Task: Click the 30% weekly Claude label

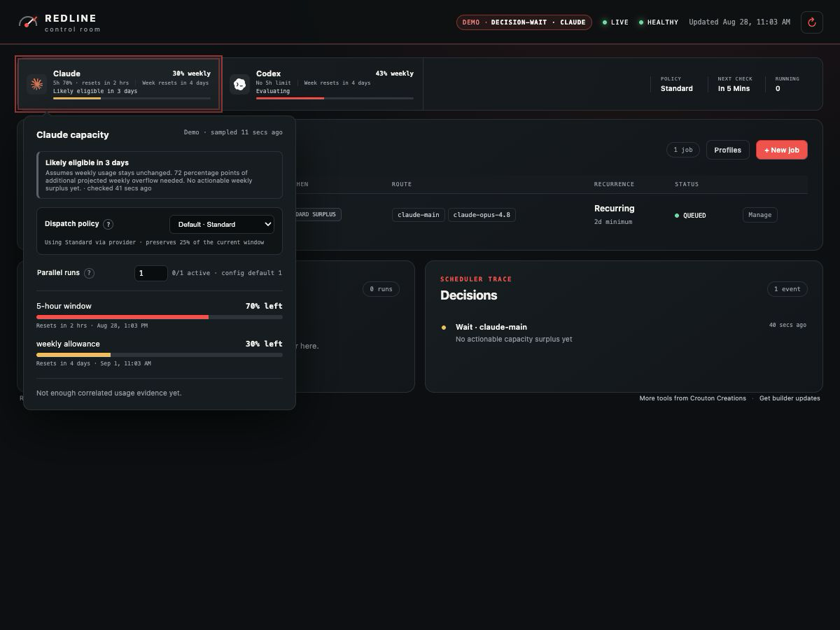Action: tap(191, 73)
